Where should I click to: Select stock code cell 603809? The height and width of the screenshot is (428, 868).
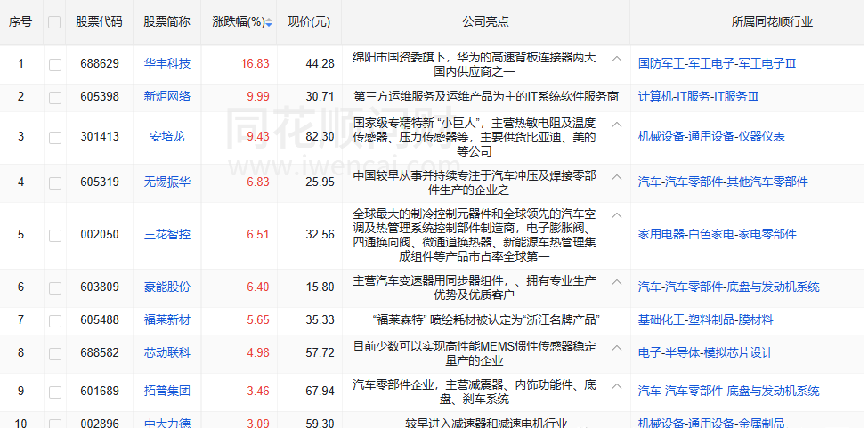pos(100,287)
